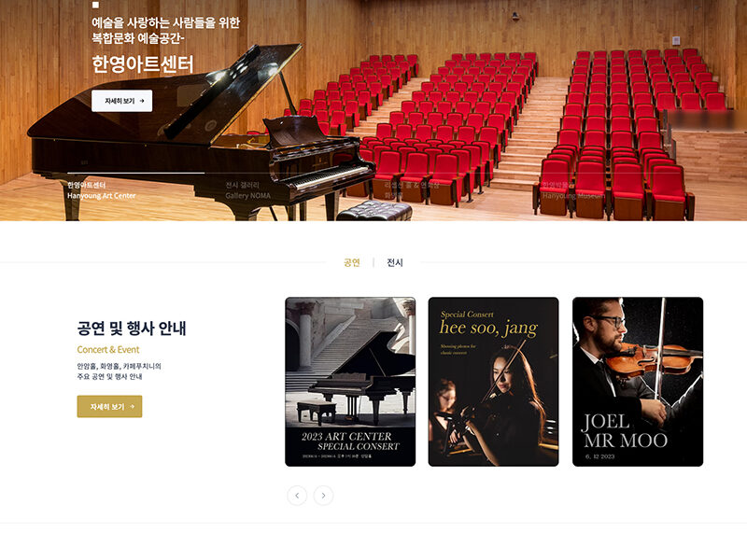This screenshot has height=560, width=747.
Task: Open the 2023 Art Center Special Consert poster
Action: pos(350,382)
